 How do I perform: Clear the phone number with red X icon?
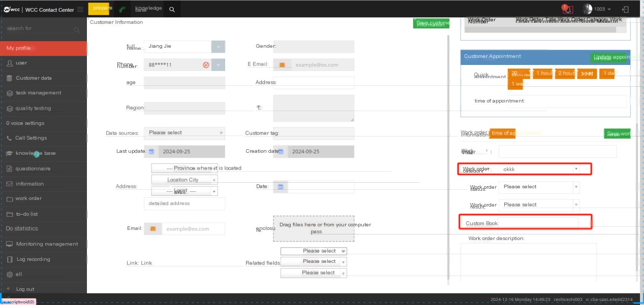click(x=206, y=65)
